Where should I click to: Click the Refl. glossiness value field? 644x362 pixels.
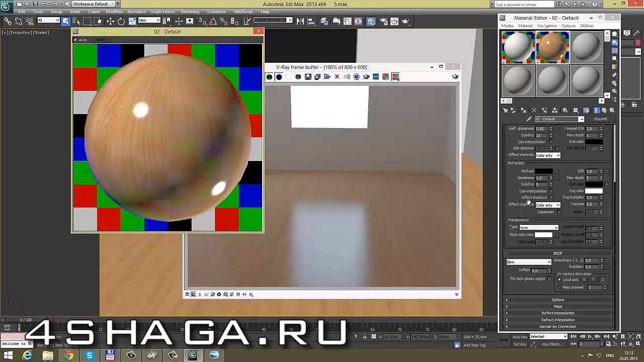541,129
